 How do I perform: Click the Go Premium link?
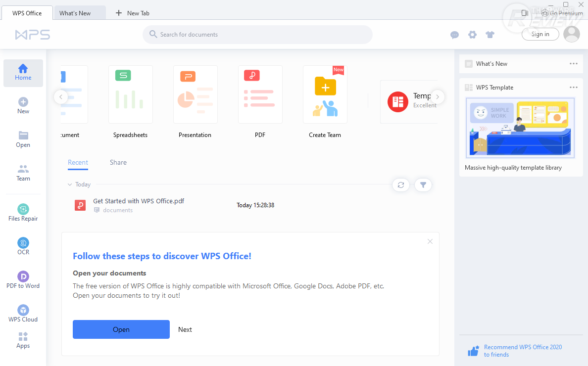[x=566, y=13]
